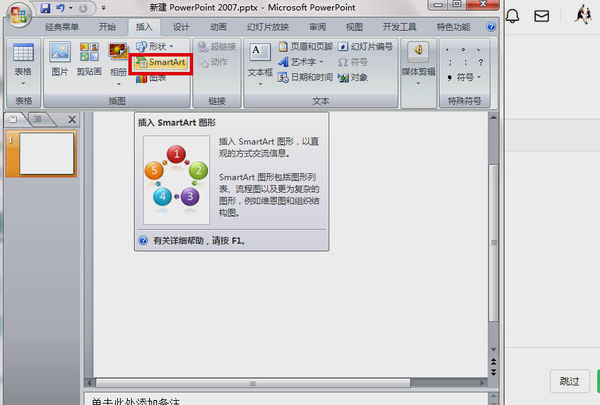Insert a picture with 图片 button
Screen dimensions: 600x405
60,59
